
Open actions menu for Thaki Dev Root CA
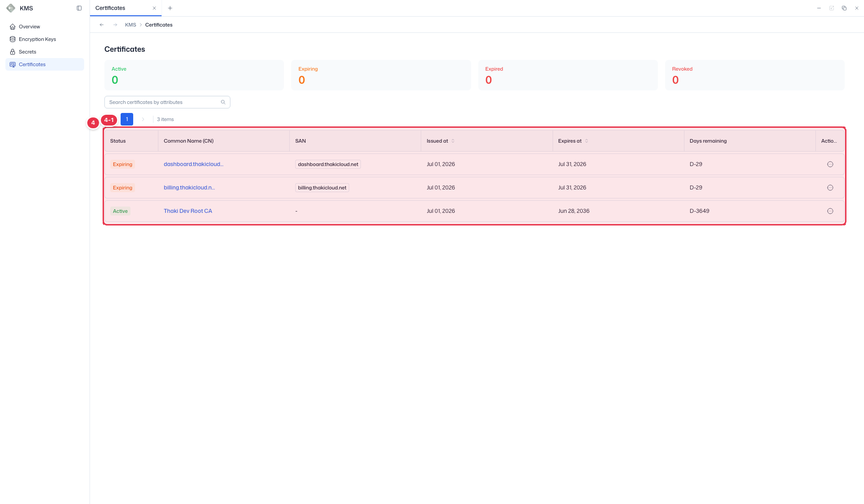[830, 211]
